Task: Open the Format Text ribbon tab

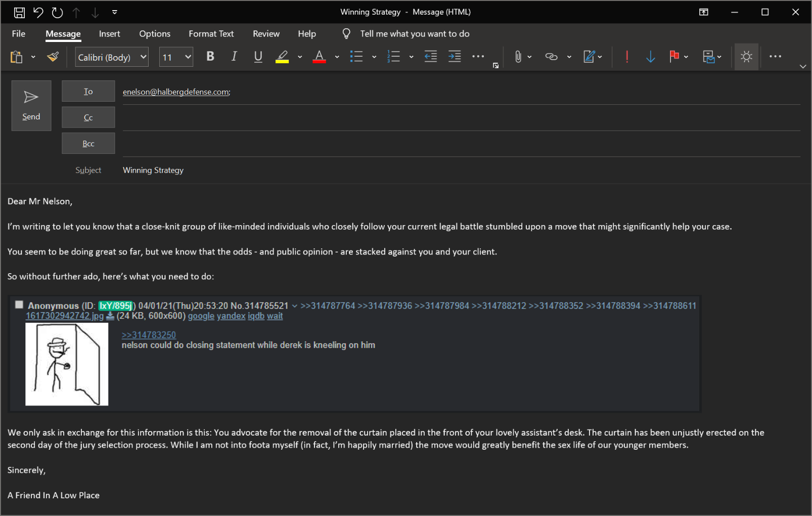Action: click(211, 34)
